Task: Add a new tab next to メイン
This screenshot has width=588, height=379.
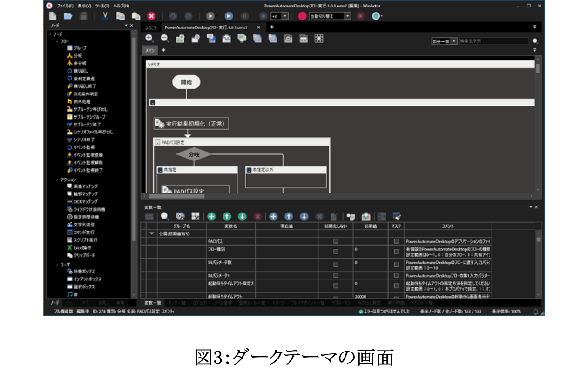Action: tap(163, 50)
